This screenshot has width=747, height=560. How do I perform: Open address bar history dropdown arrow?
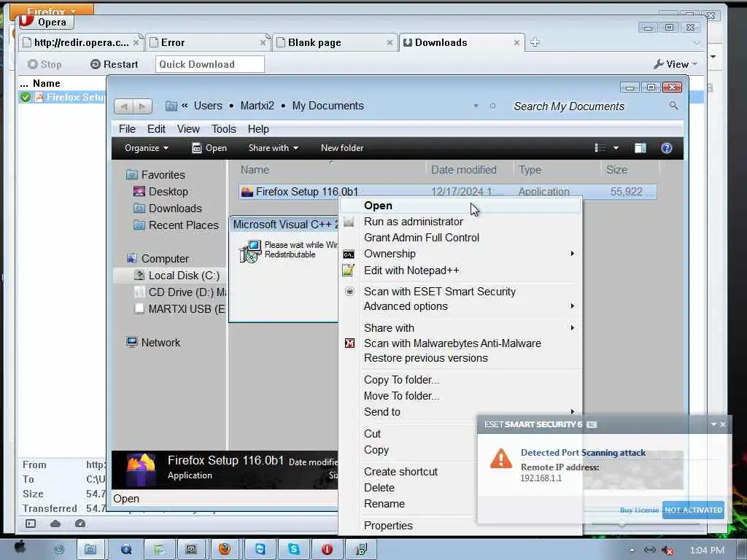[476, 106]
